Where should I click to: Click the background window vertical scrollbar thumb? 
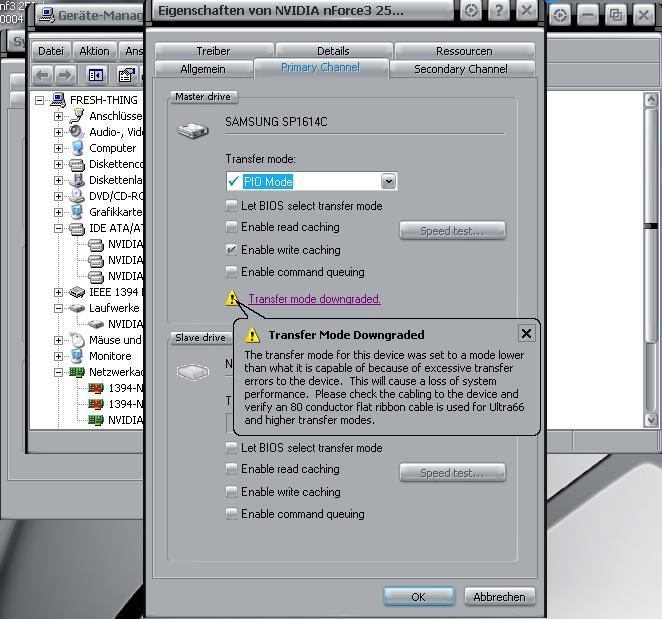[651, 226]
